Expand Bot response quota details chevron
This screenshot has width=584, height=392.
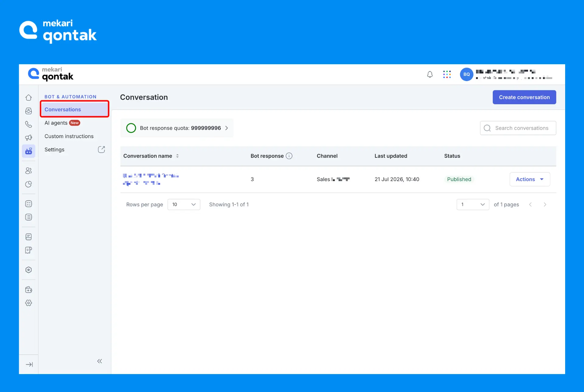pos(227,128)
